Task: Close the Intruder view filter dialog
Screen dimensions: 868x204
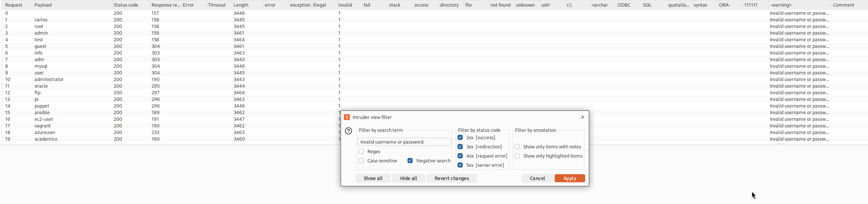Action: click(583, 117)
